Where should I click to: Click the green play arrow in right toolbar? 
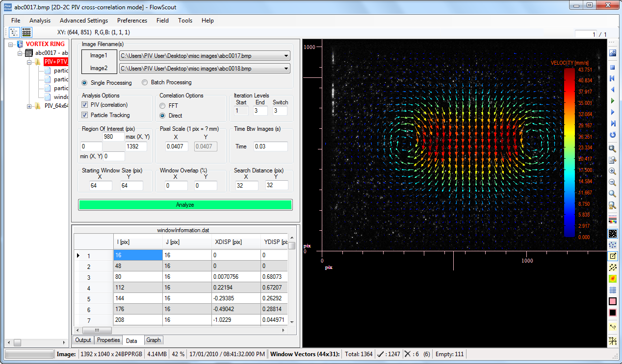tap(612, 100)
